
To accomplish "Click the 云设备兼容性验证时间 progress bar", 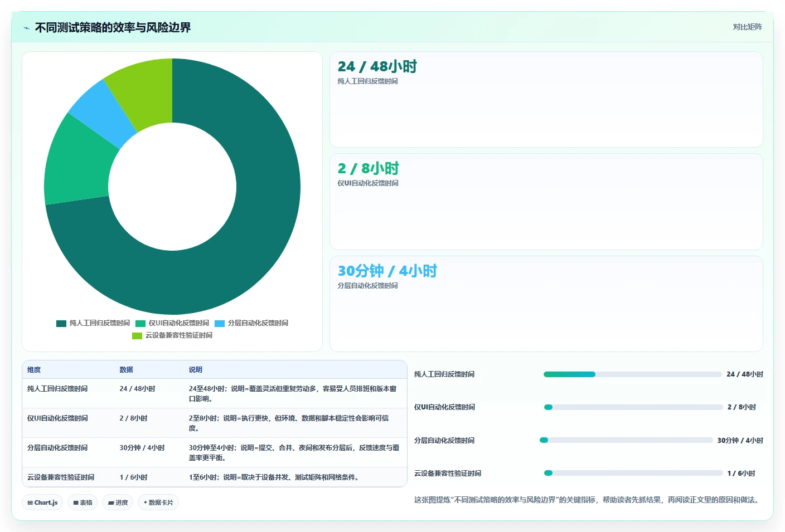I will [x=633, y=473].
